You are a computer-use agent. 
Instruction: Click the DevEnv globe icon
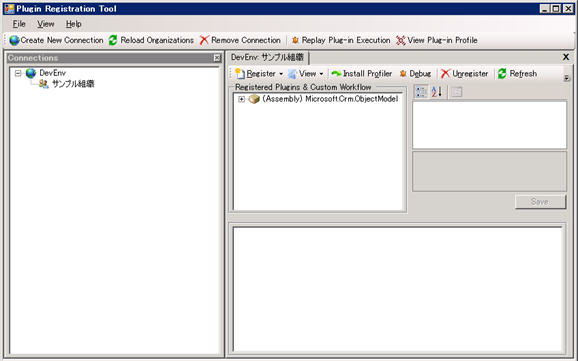(31, 73)
